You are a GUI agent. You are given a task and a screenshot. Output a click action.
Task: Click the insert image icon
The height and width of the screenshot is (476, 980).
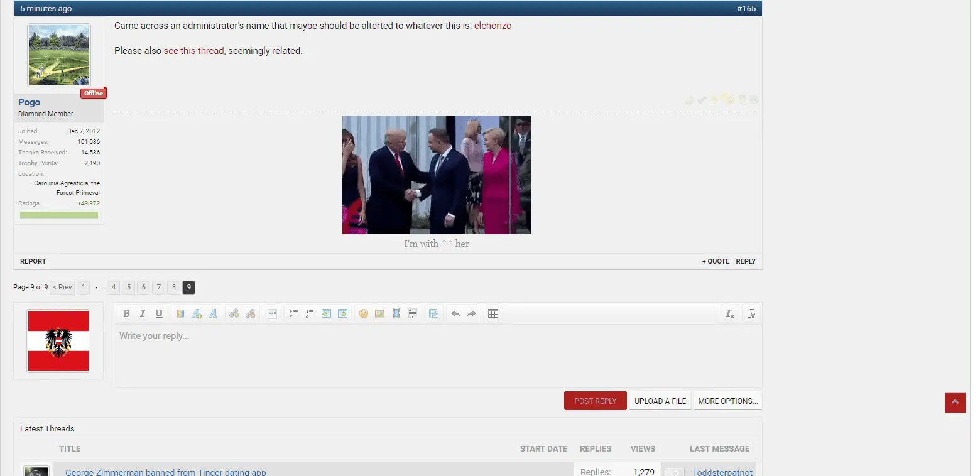point(380,314)
